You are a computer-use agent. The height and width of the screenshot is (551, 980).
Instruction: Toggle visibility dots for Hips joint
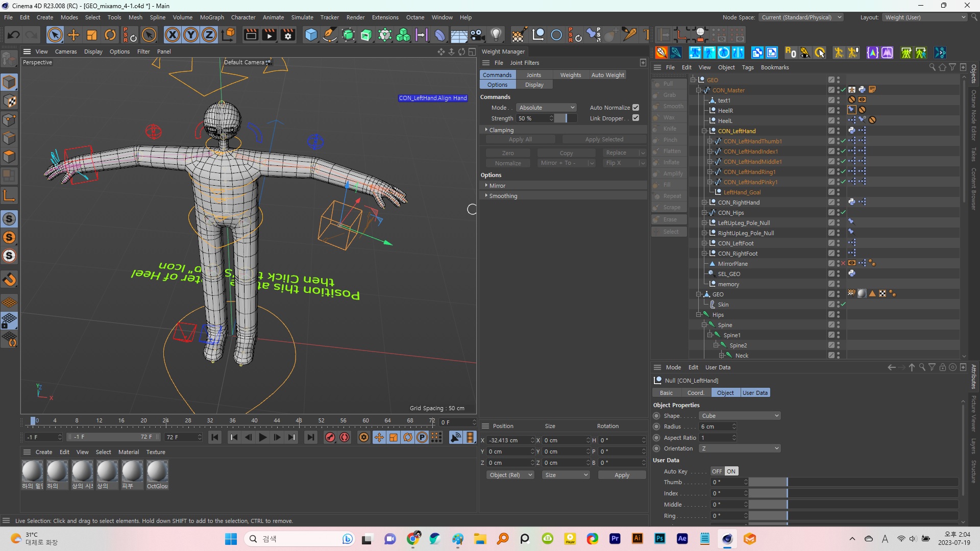click(838, 315)
